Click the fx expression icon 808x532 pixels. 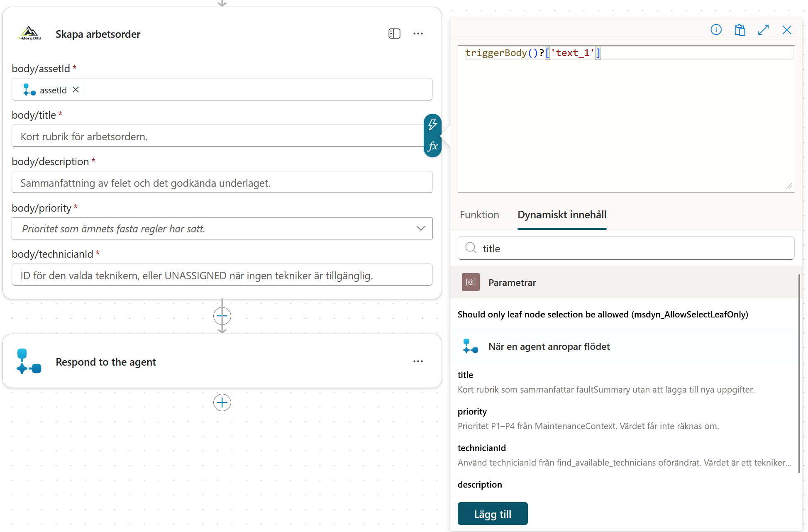click(x=432, y=146)
